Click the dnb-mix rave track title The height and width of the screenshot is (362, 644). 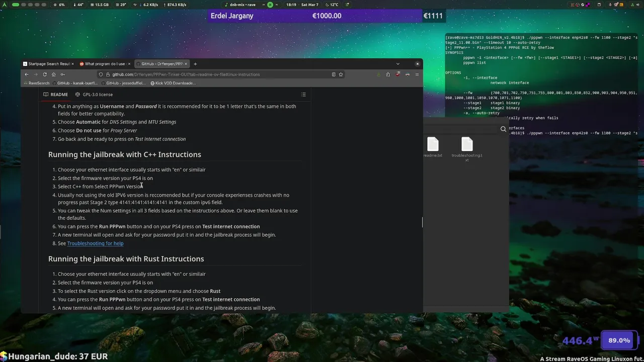click(243, 5)
